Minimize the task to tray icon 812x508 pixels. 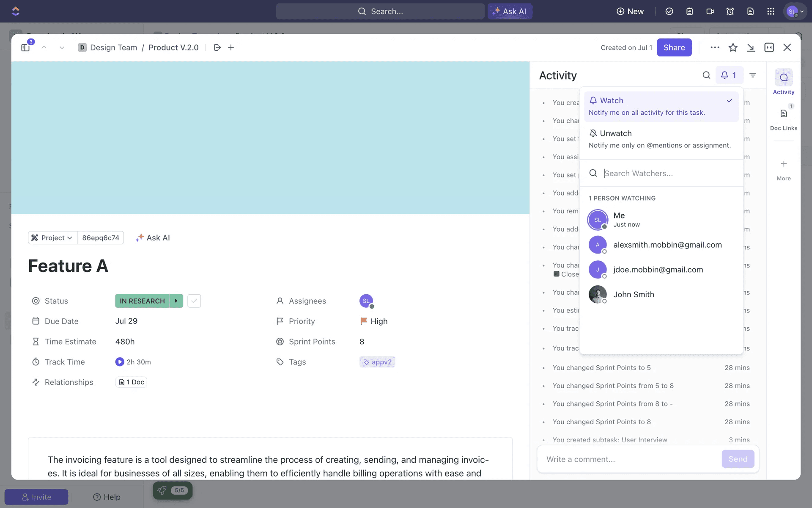click(x=751, y=47)
